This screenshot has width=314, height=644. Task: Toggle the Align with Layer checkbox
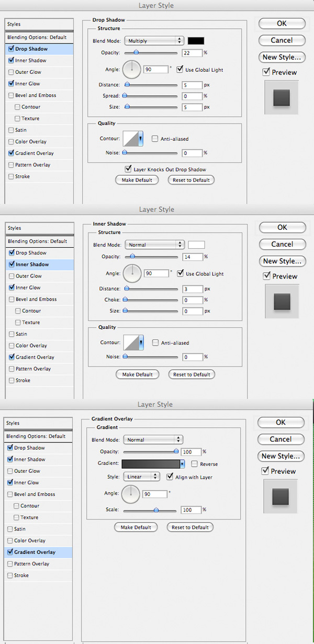170,477
